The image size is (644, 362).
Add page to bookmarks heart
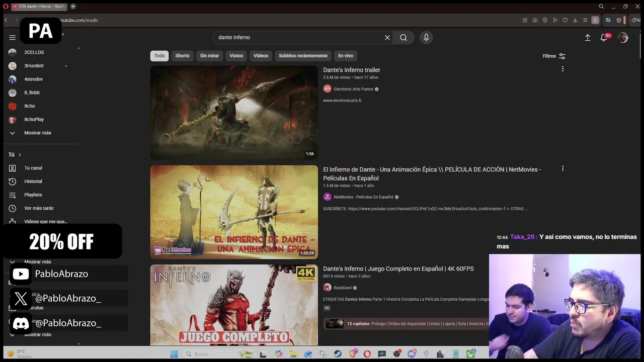(x=565, y=20)
